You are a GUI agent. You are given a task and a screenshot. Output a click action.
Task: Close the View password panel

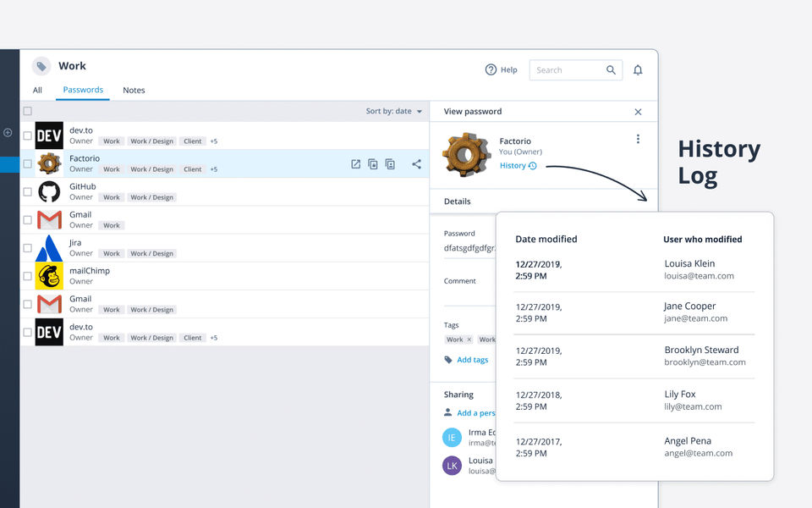638,112
